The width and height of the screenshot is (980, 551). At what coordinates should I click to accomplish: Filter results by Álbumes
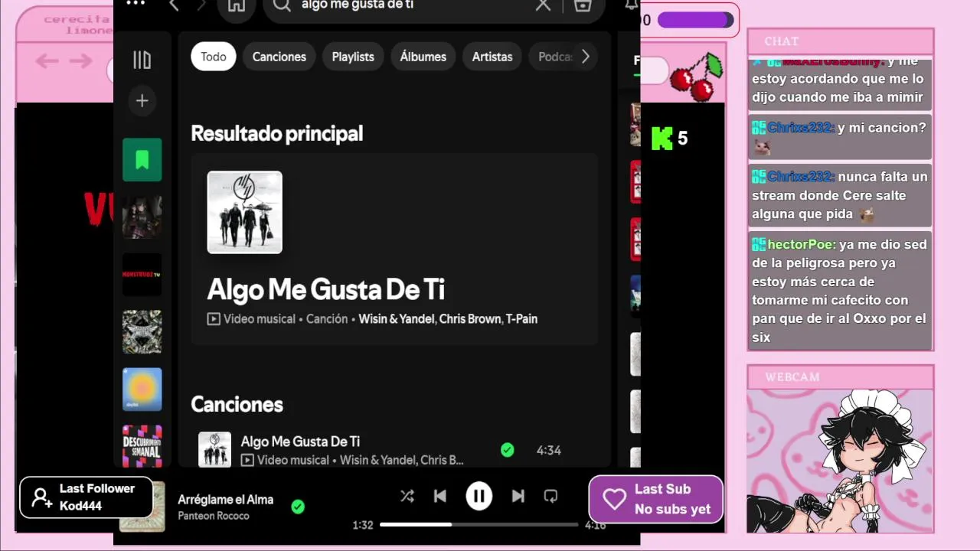pos(423,57)
